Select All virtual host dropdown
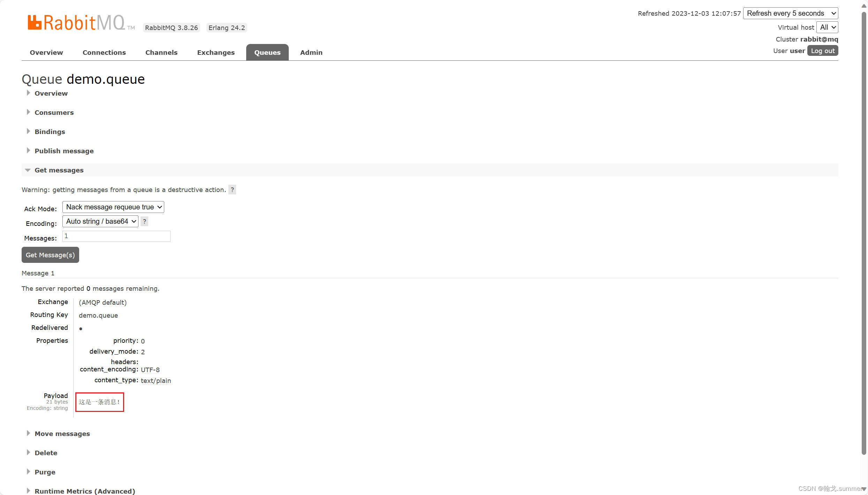The width and height of the screenshot is (868, 495). pyautogui.click(x=828, y=27)
